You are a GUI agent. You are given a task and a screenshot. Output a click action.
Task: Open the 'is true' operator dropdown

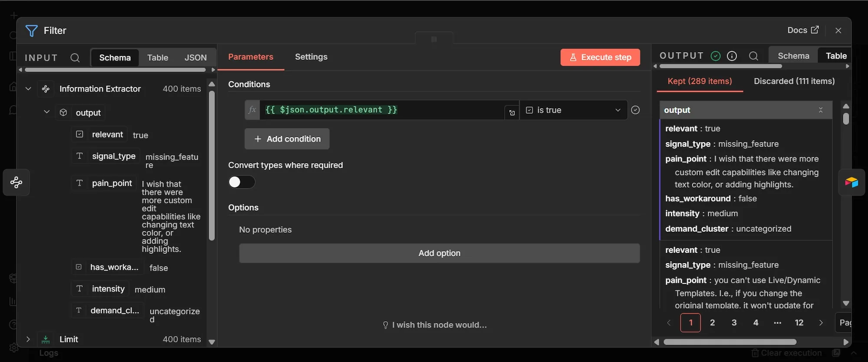point(573,110)
